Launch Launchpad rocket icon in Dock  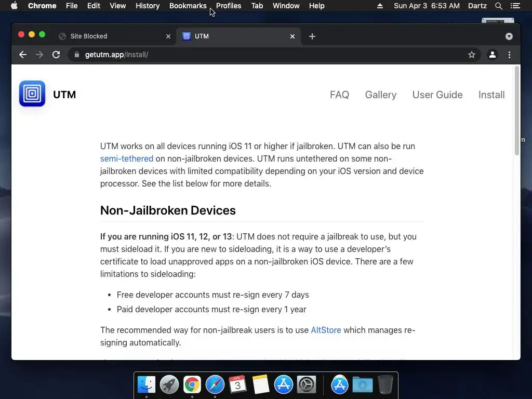point(169,385)
